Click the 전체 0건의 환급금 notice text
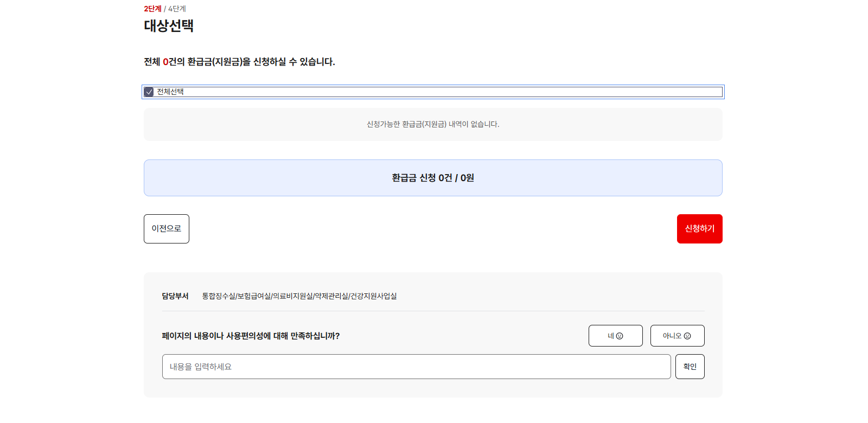 click(239, 62)
